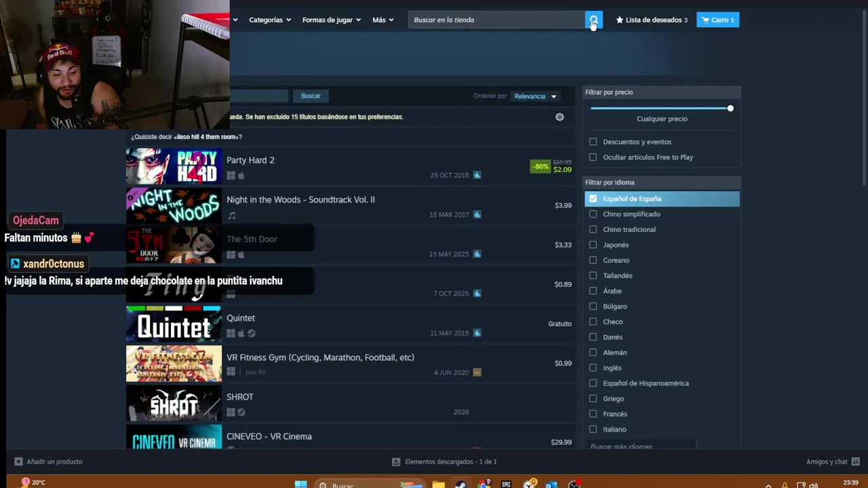The image size is (868, 488).
Task: Click mixed review icon beside 4 JUN 2020
Action: (477, 372)
